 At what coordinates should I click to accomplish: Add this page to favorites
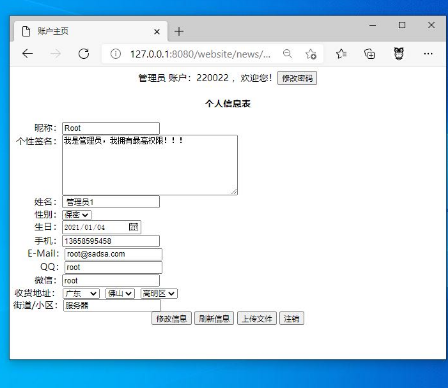pyautogui.click(x=311, y=54)
